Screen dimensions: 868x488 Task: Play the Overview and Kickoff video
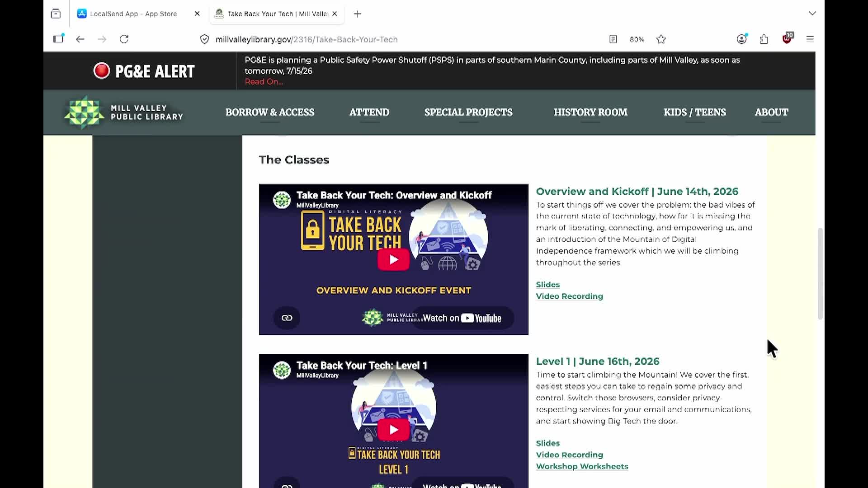(x=393, y=260)
